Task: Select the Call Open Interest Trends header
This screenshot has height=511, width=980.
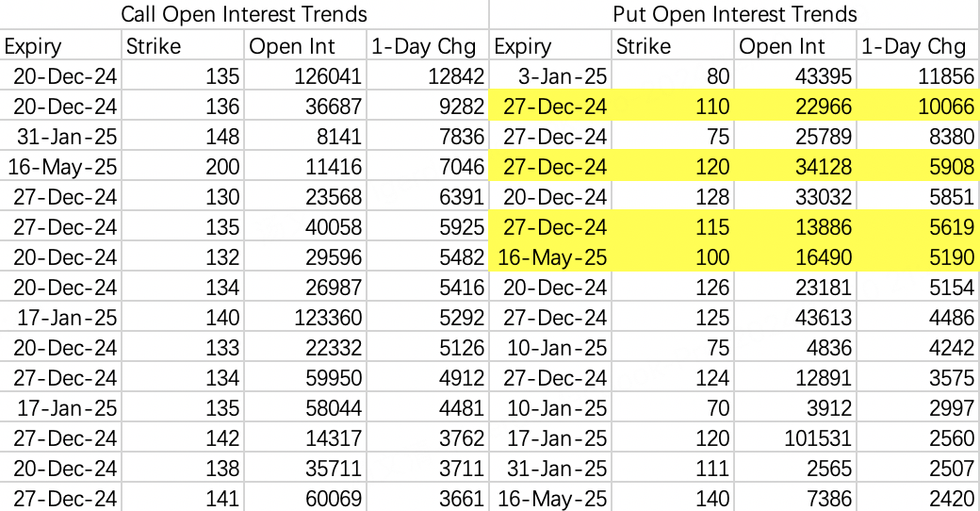Action: [244, 14]
